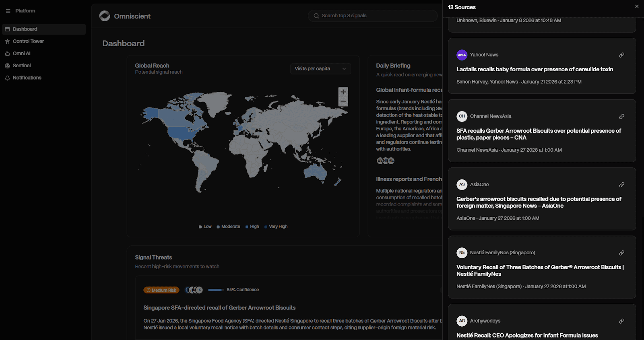This screenshot has width=644, height=340.
Task: Click the Omni AI robot icon
Action: coord(7,54)
